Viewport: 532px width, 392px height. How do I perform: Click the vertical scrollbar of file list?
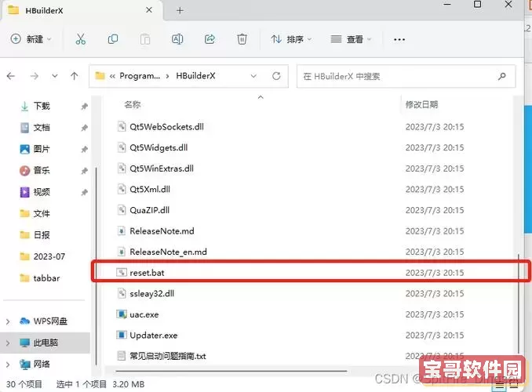(x=518, y=305)
